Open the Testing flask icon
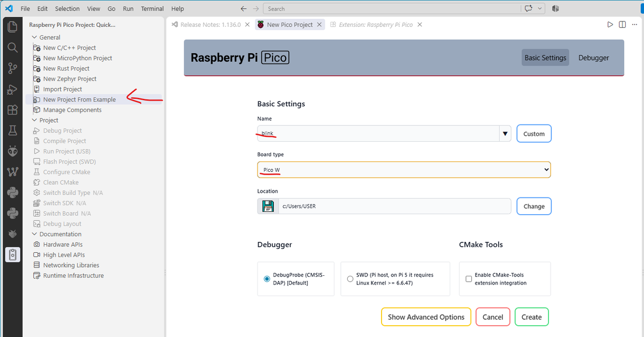This screenshot has height=337, width=644. pos(12,130)
